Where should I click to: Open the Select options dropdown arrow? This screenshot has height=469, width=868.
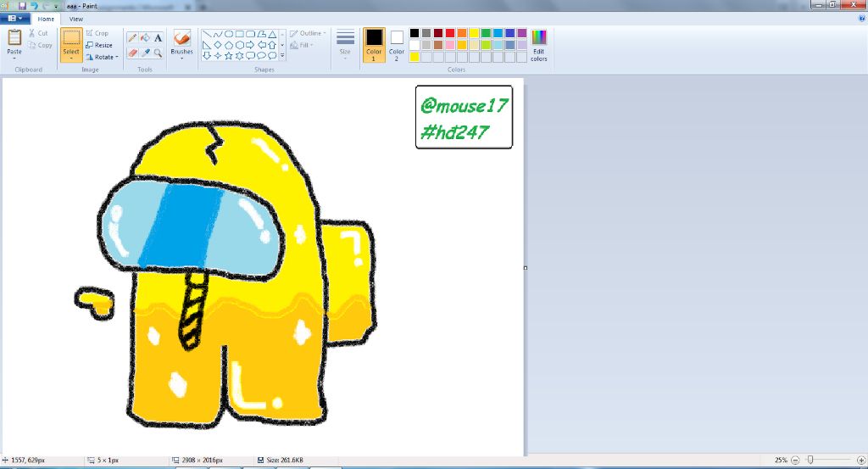(71, 58)
